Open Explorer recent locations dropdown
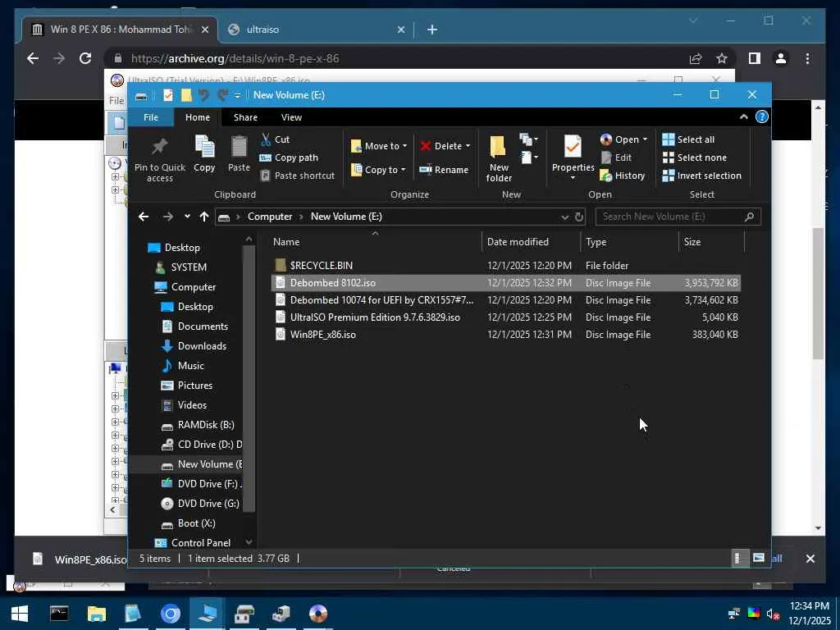840x630 pixels. 187,217
